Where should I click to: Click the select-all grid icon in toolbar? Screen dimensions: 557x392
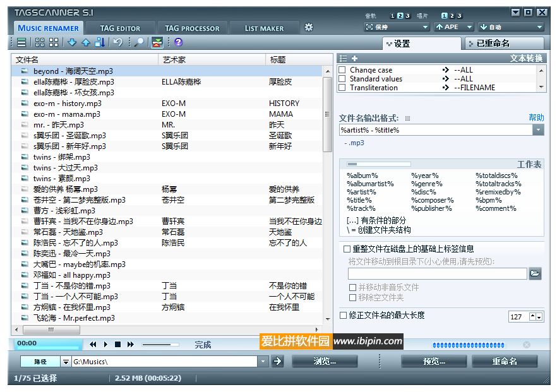click(40, 43)
